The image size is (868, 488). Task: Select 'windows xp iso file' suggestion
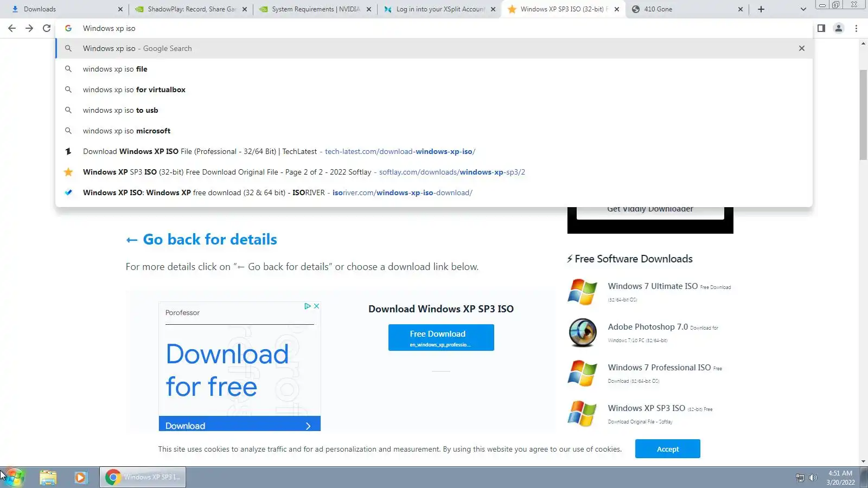click(x=434, y=69)
